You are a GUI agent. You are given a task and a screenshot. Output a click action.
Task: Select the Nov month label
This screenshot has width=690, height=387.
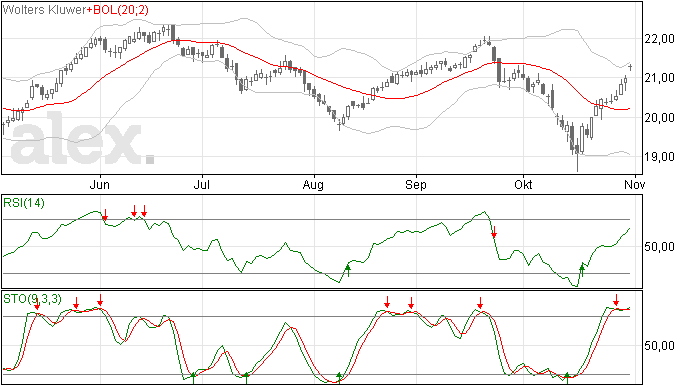click(635, 184)
